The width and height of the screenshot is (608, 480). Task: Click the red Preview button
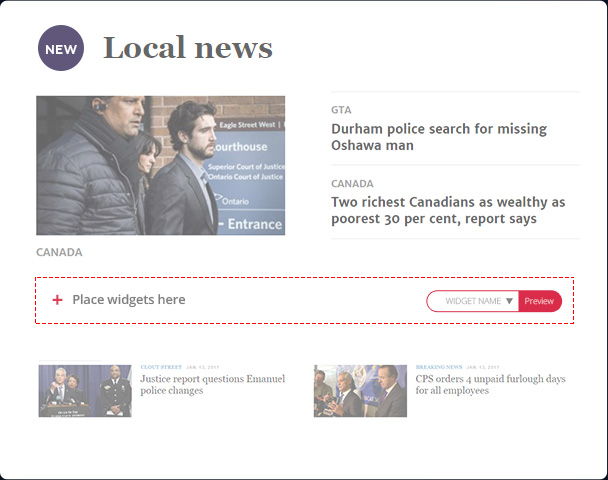point(540,301)
